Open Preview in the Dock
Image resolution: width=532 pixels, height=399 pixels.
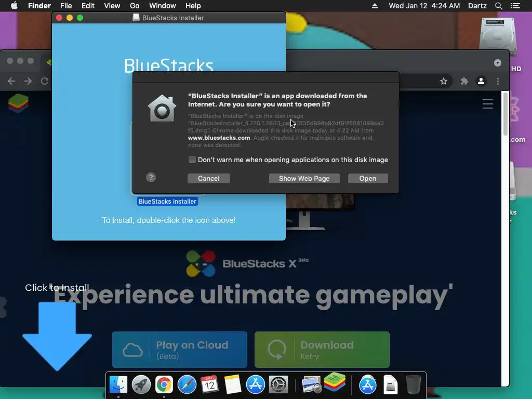click(311, 385)
